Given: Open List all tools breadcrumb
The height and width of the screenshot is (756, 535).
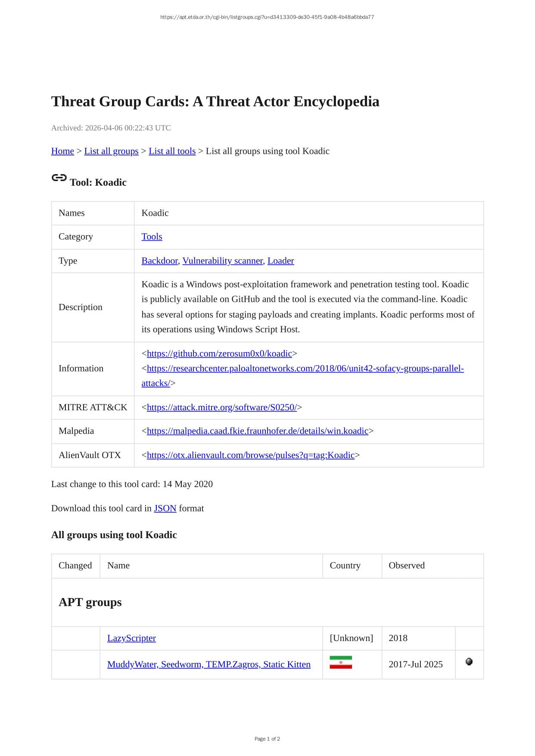Looking at the screenshot, I should (172, 151).
